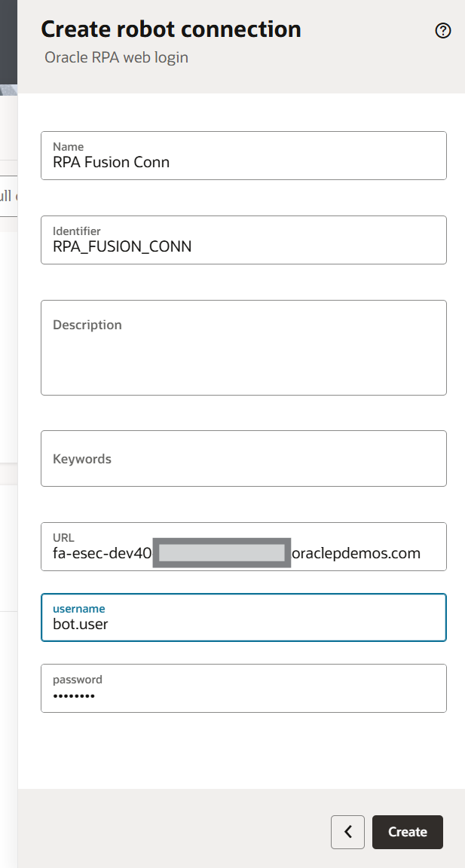Click the blue "username" field label
The image size is (465, 868).
(79, 608)
